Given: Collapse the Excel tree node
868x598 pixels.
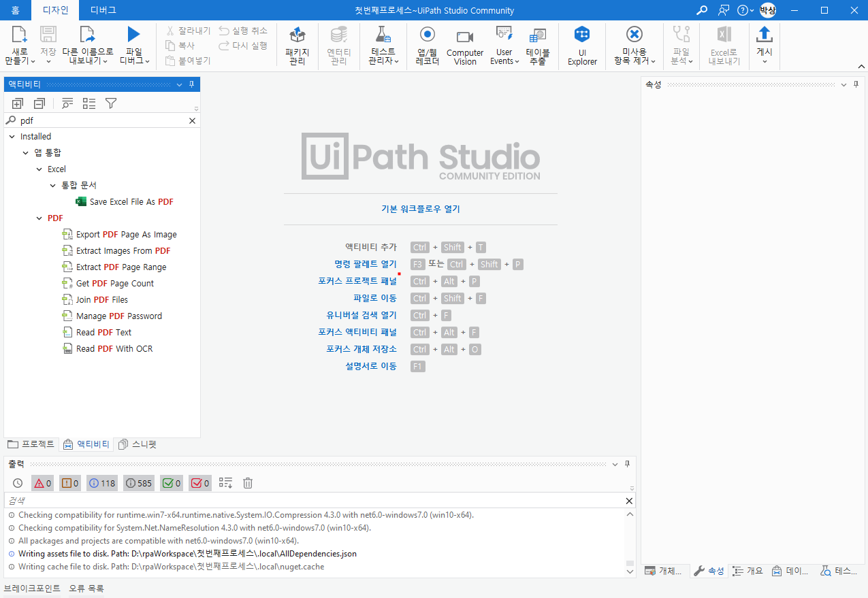Looking at the screenshot, I should point(39,169).
